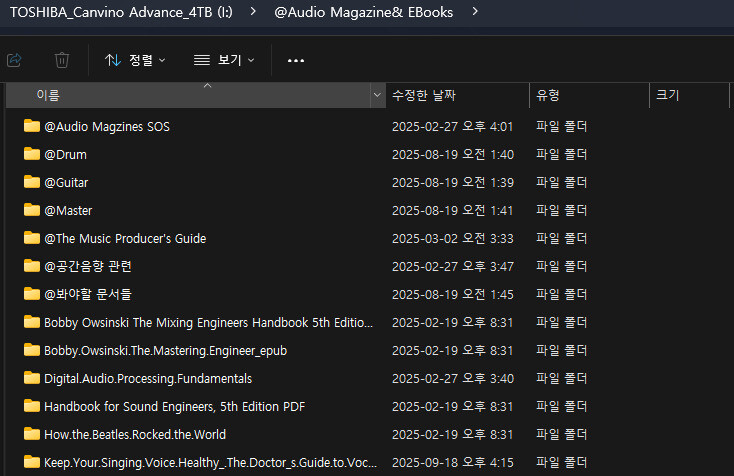Click date 2025-09-18 오후 4:15
734x476 pixels.
453,463
